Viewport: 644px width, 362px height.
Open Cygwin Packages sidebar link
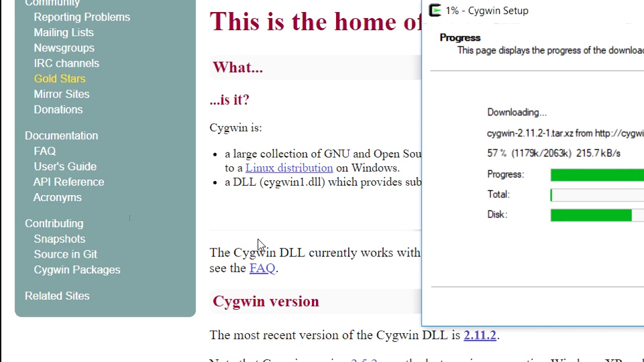tap(77, 270)
